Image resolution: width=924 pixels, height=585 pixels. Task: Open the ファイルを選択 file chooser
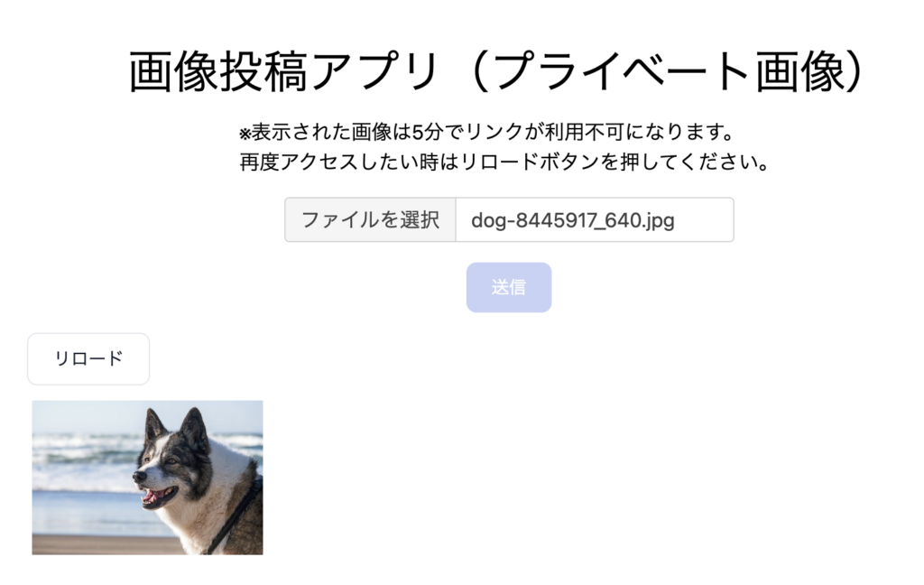pyautogui.click(x=370, y=220)
